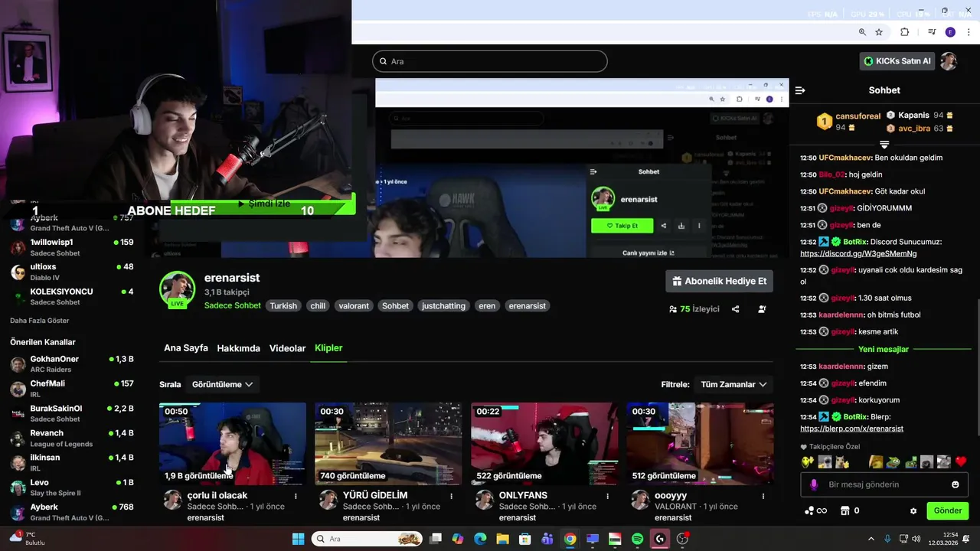This screenshot has width=980, height=551.
Task: Open options menu for the çorlu il olacak clip
Action: (x=296, y=496)
